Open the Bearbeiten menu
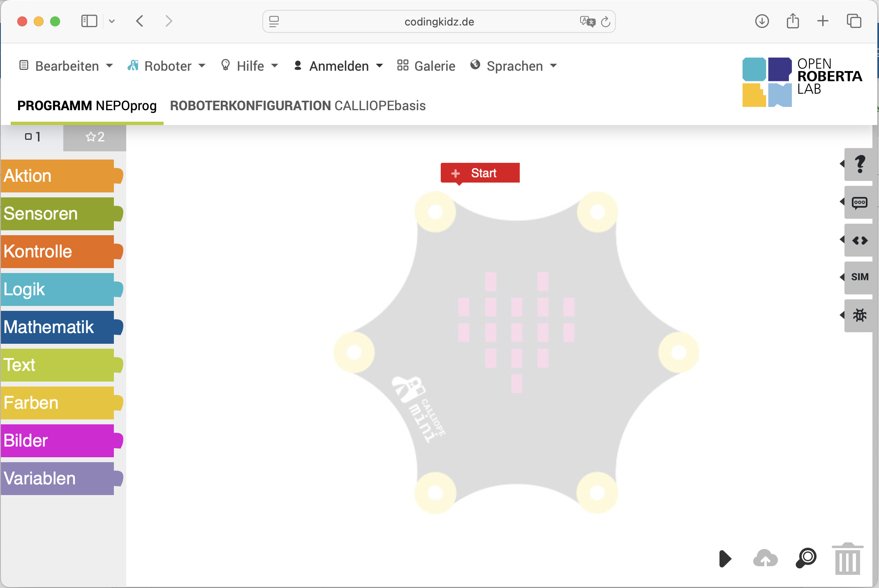 66,66
